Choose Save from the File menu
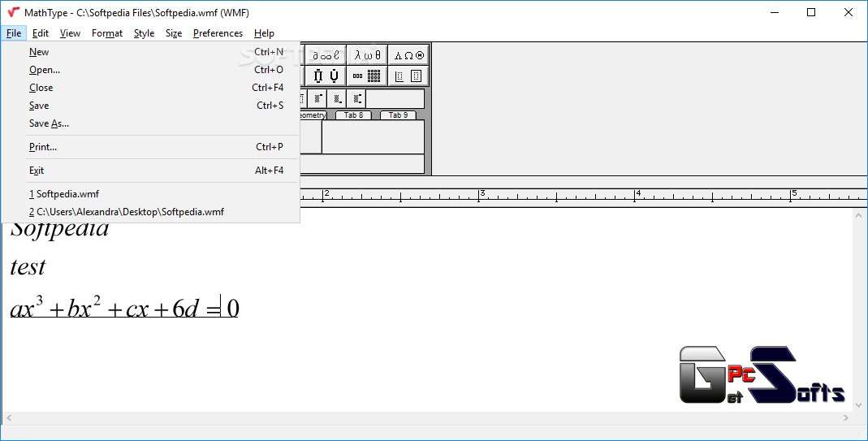This screenshot has width=868, height=441. [150, 106]
